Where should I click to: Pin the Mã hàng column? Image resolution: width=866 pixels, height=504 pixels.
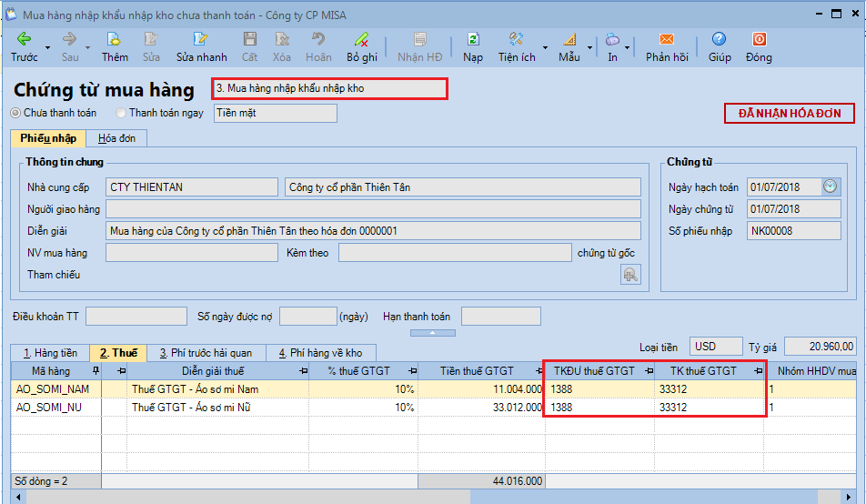[x=96, y=370]
